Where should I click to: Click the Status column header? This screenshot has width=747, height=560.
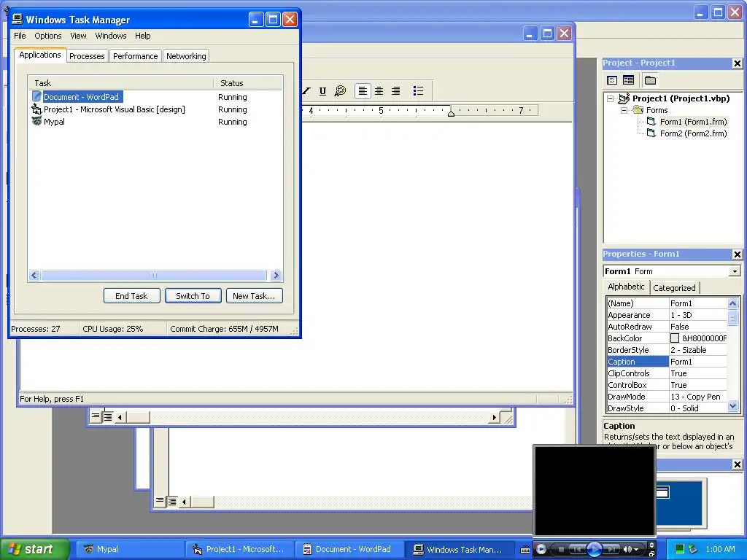pyautogui.click(x=248, y=83)
